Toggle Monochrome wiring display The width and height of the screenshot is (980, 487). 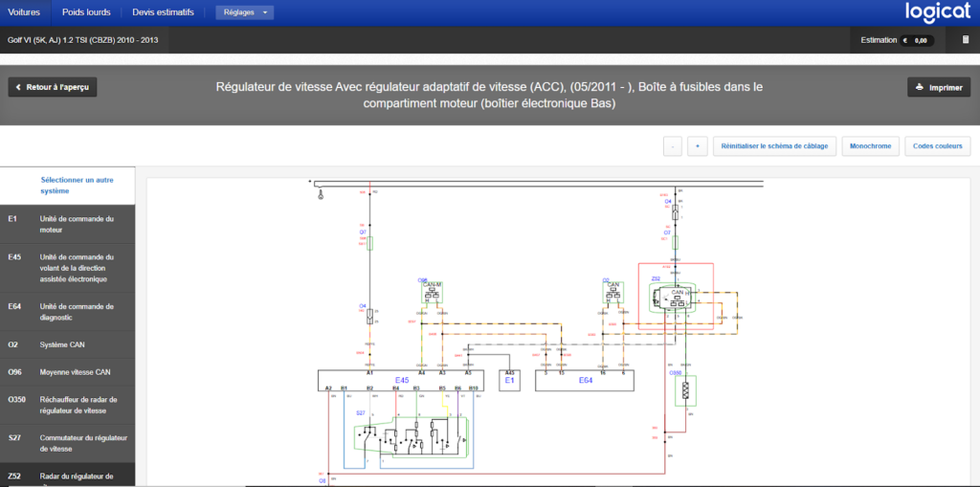coord(870,146)
